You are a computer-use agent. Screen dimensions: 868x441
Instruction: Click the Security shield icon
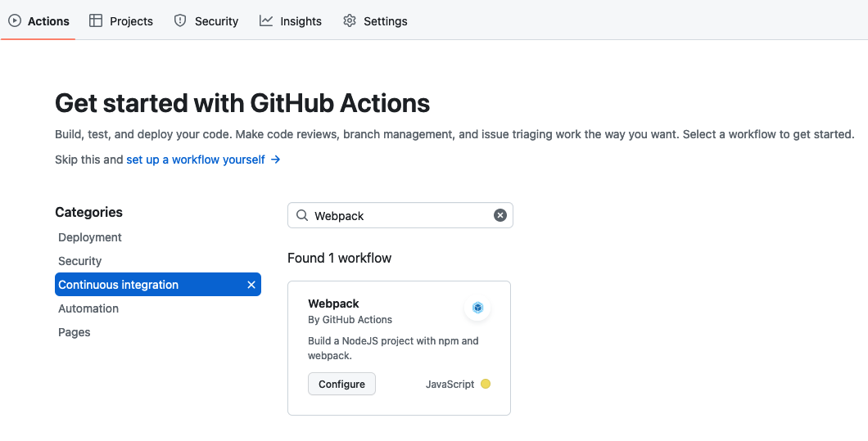[180, 21]
